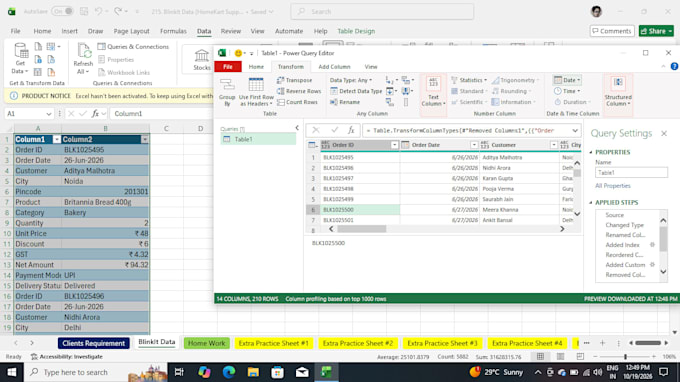
Task: Open Extra Practice Sheet #1 tab
Action: [274, 343]
